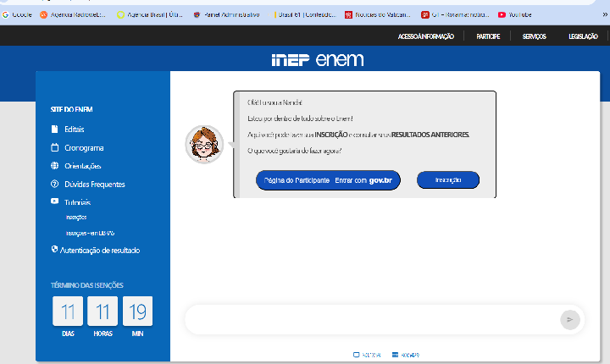Open the Orientações link

pyautogui.click(x=83, y=166)
